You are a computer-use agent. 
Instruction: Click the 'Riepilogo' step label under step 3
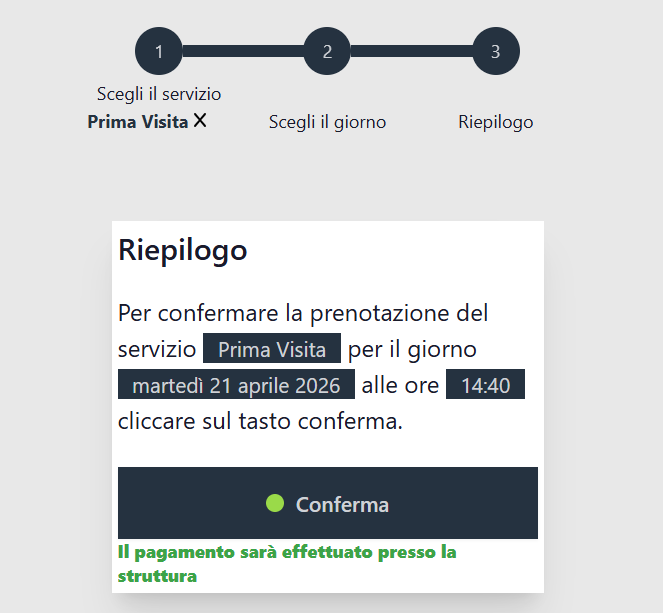496,122
